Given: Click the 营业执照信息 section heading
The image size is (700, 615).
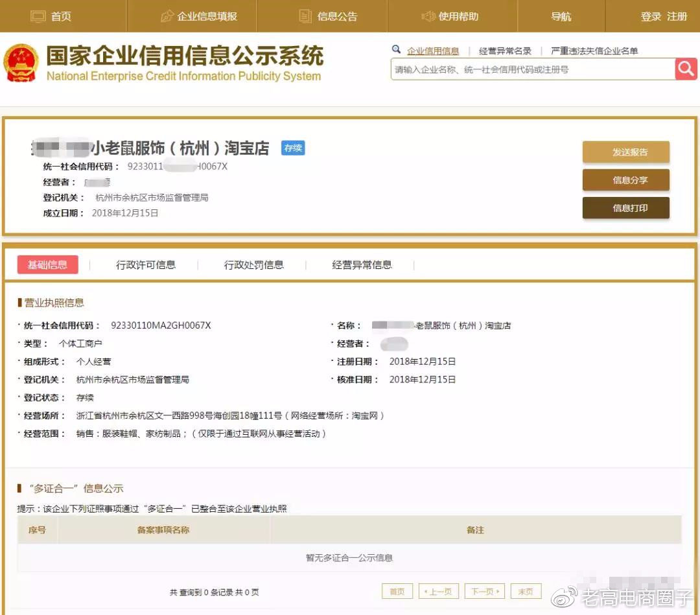Looking at the screenshot, I should point(54,303).
